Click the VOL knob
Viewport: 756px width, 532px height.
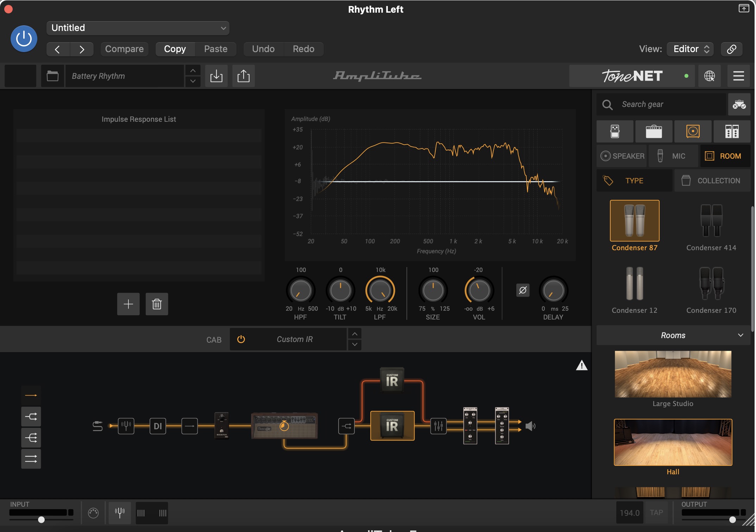tap(479, 291)
